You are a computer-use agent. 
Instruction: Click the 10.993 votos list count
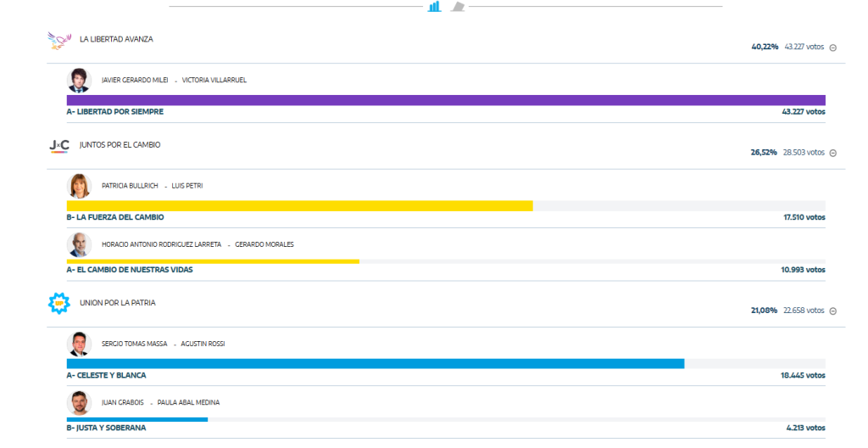point(804,270)
